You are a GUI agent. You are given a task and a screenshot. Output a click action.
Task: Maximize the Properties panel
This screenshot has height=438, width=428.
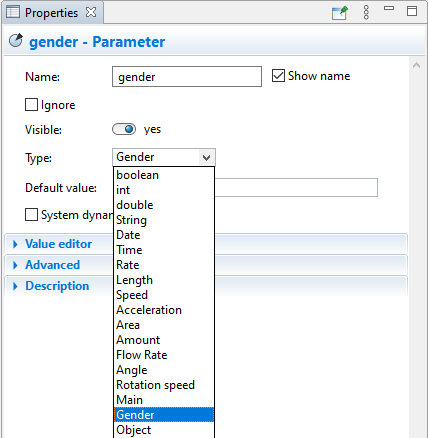coord(412,11)
